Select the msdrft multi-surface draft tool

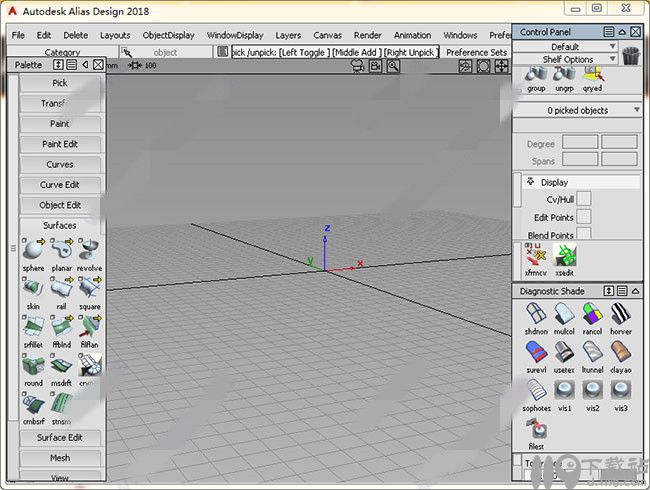click(x=62, y=365)
